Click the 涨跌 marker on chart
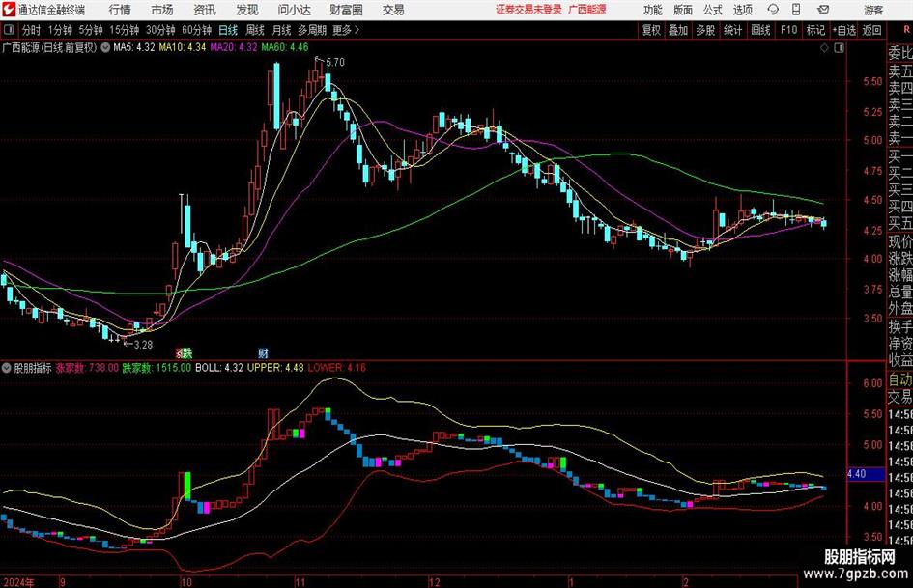This screenshot has width=913, height=588. tap(184, 352)
